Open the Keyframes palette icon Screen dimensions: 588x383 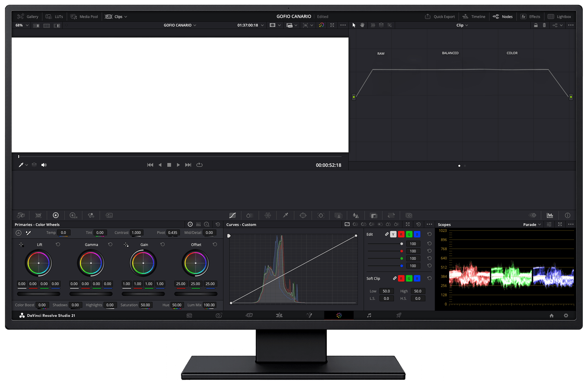(x=533, y=216)
